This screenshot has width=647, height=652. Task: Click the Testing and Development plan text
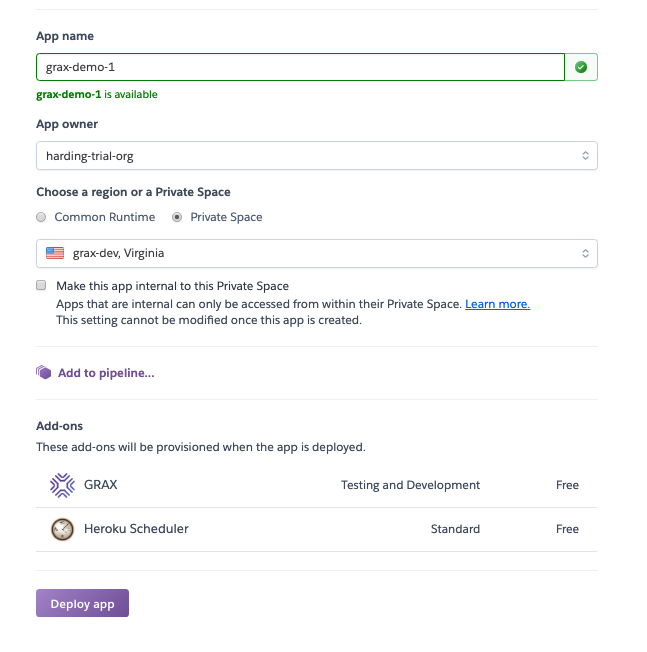point(410,485)
